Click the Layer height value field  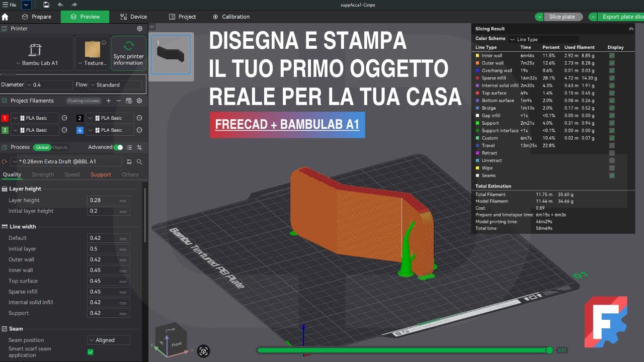pos(109,200)
